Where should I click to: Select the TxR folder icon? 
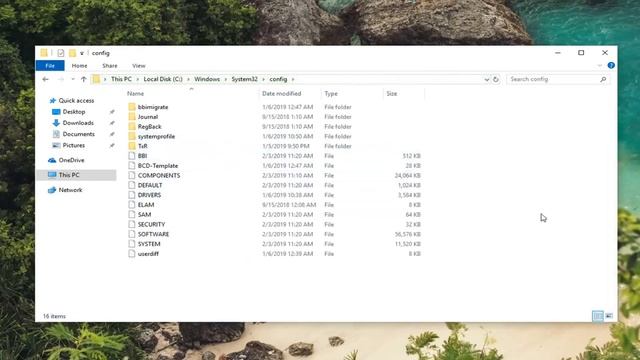[x=131, y=146]
